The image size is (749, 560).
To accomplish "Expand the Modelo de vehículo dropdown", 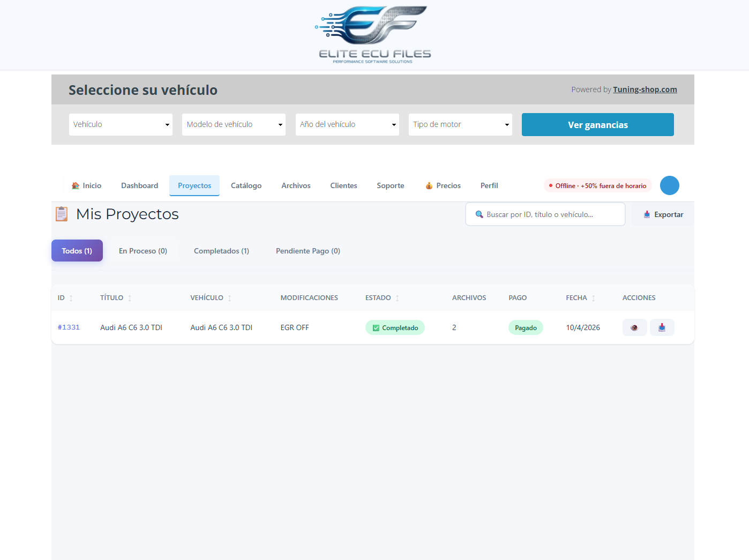I will (x=234, y=124).
